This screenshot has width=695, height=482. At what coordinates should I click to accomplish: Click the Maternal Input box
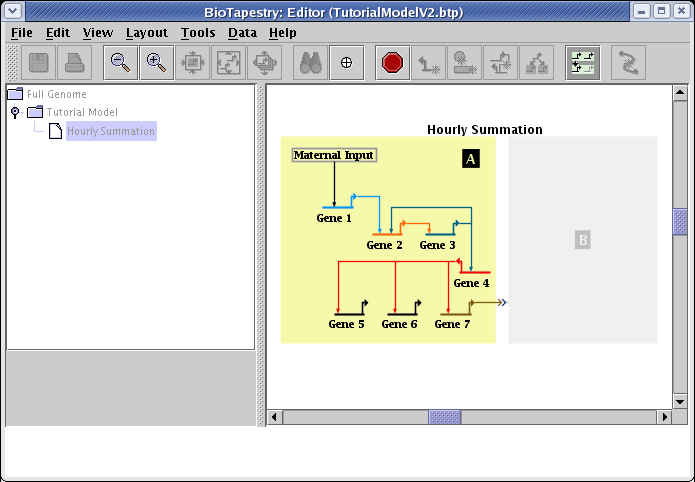point(334,155)
